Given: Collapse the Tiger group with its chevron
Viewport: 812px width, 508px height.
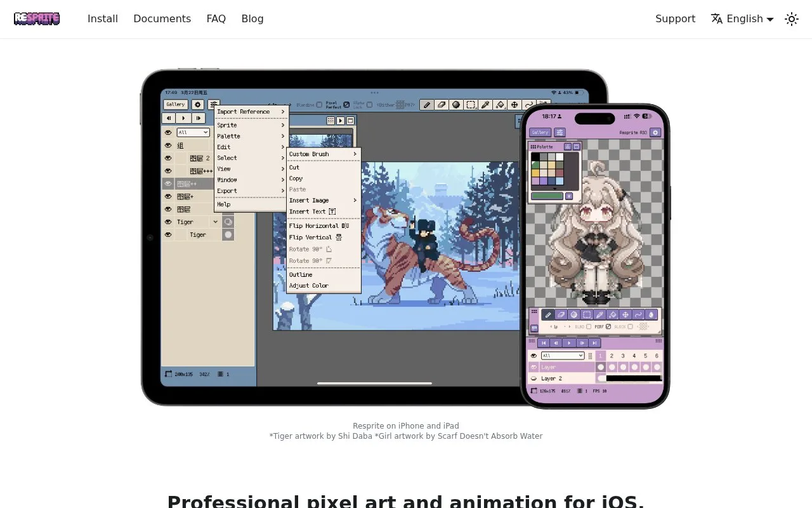Looking at the screenshot, I should click(216, 222).
